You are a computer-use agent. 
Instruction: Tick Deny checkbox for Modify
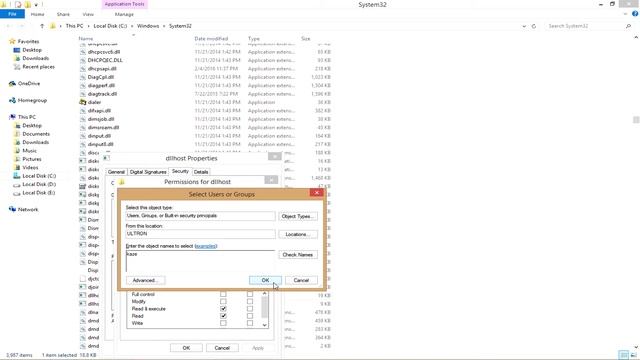(250, 302)
